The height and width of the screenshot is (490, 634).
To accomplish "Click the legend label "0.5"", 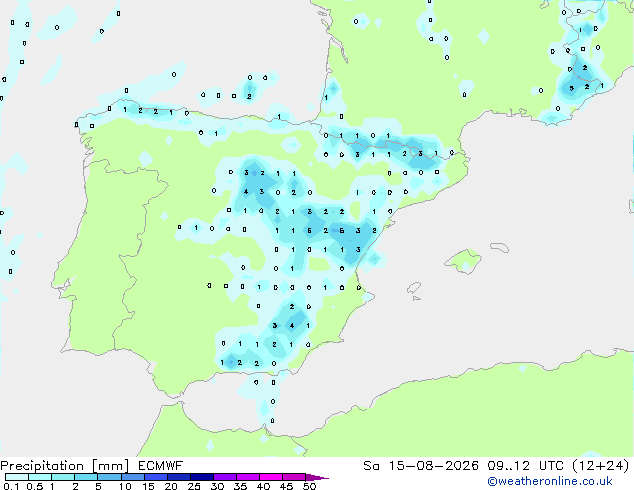I will [x=34, y=486].
